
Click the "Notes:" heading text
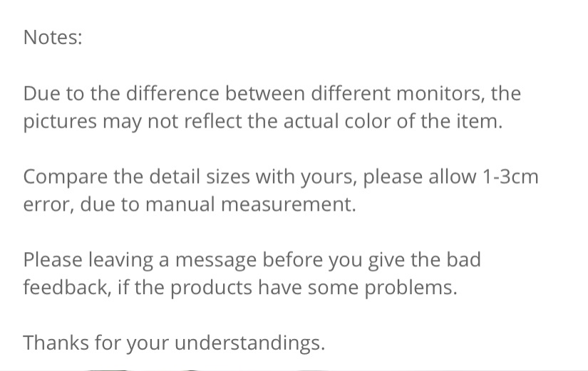[x=53, y=38]
